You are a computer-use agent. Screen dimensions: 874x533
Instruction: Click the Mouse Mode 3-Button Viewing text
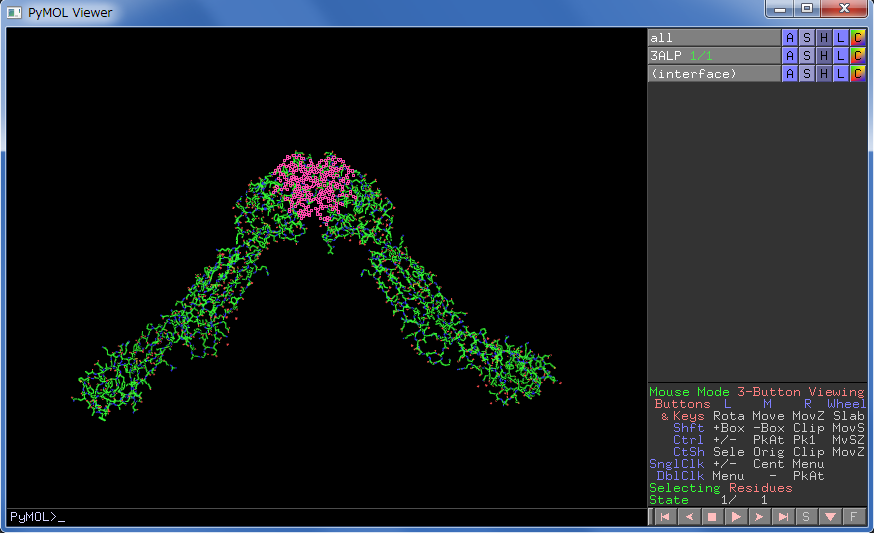click(756, 392)
